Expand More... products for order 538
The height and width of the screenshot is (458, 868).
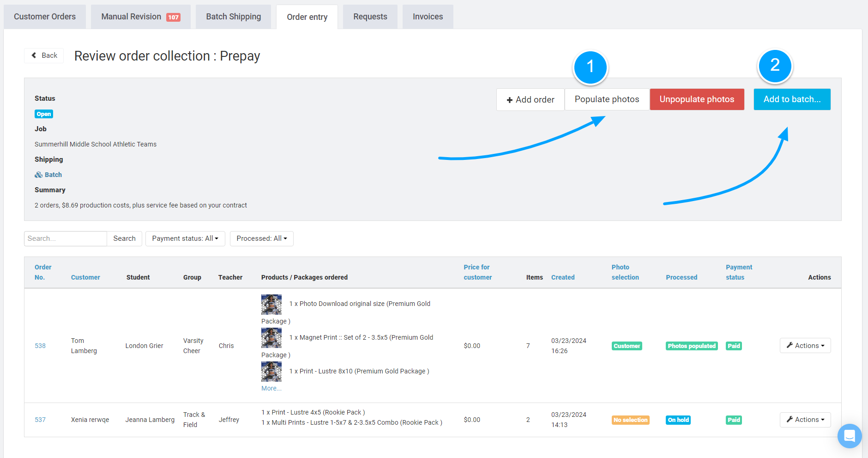point(271,388)
